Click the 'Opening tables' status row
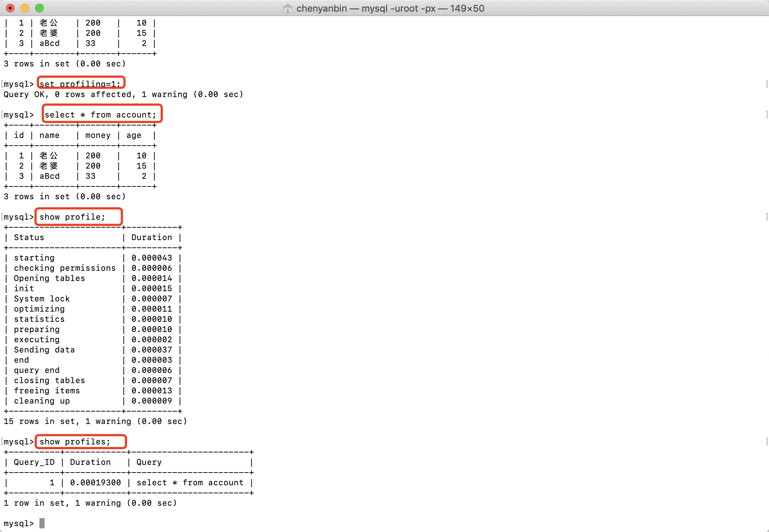The height and width of the screenshot is (532, 769). point(93,278)
